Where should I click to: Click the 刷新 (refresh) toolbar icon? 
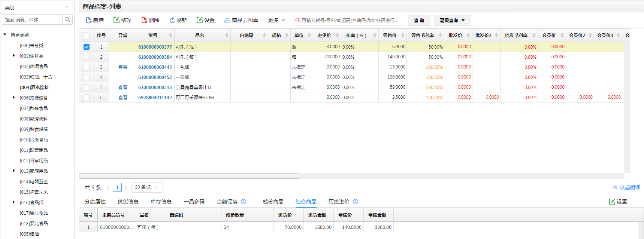coord(172,20)
